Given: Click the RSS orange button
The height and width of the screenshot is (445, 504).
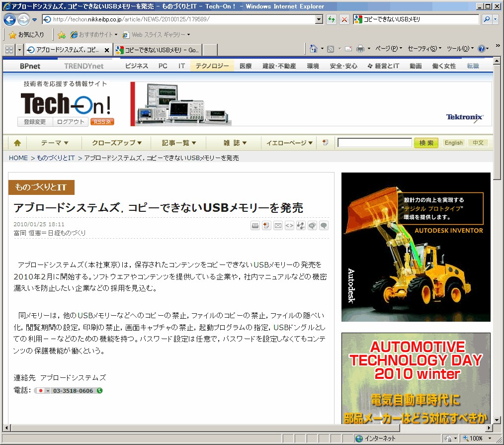Looking at the screenshot, I should click(x=102, y=122).
